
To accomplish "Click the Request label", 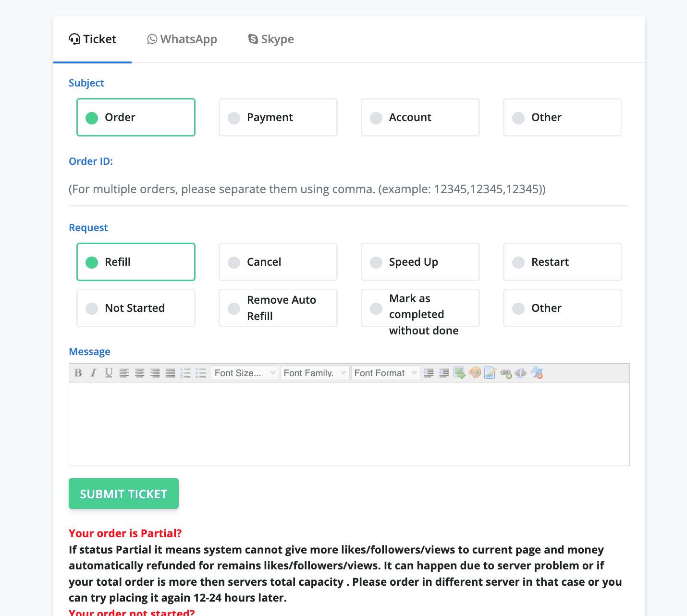I will (88, 227).
